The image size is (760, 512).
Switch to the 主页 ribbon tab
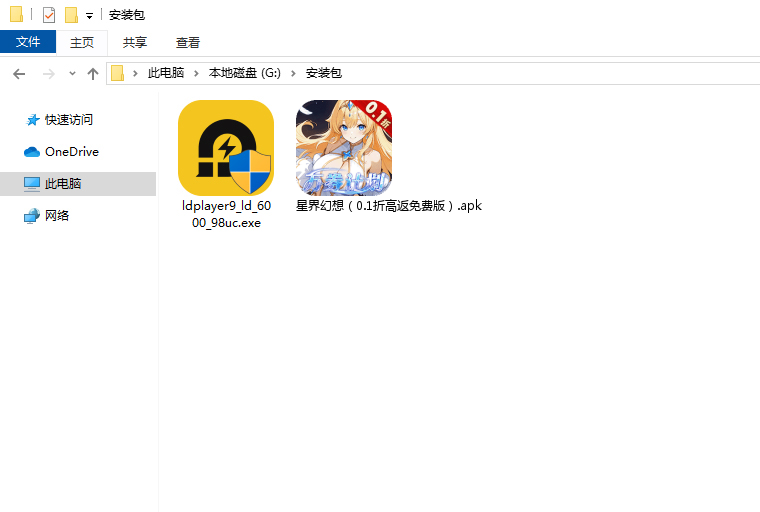pos(82,42)
